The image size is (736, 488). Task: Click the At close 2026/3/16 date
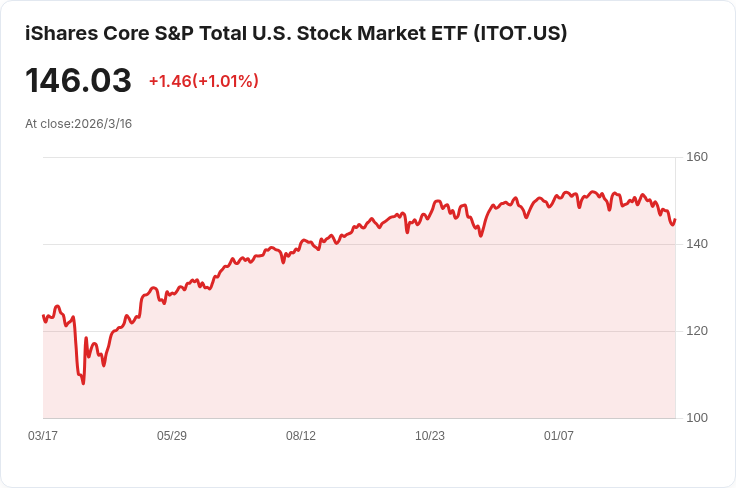(79, 124)
